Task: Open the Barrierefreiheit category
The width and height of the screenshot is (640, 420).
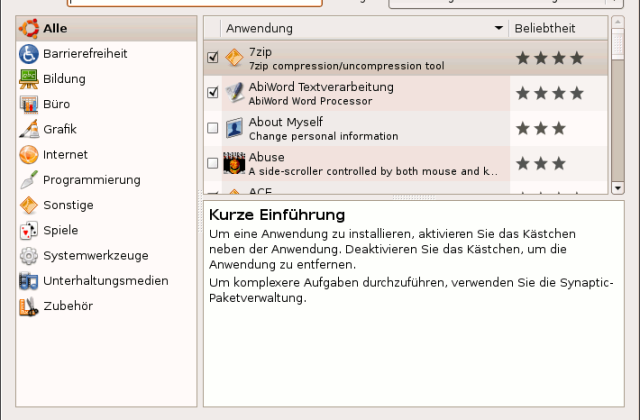Action: click(x=106, y=53)
